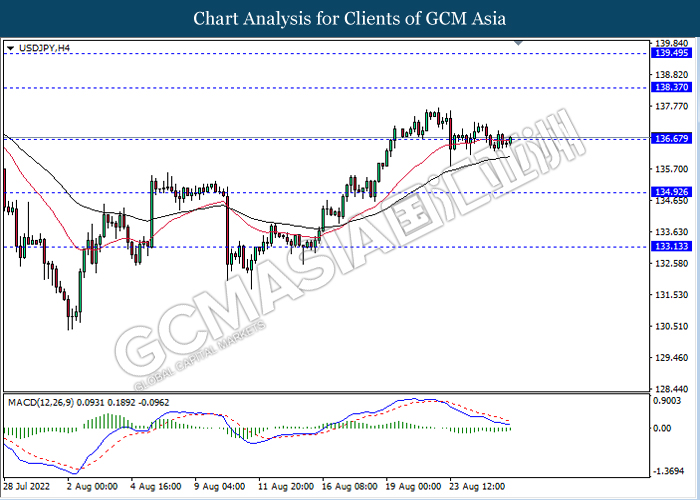Click the 16 Aug 08:00 time label

coord(350,486)
